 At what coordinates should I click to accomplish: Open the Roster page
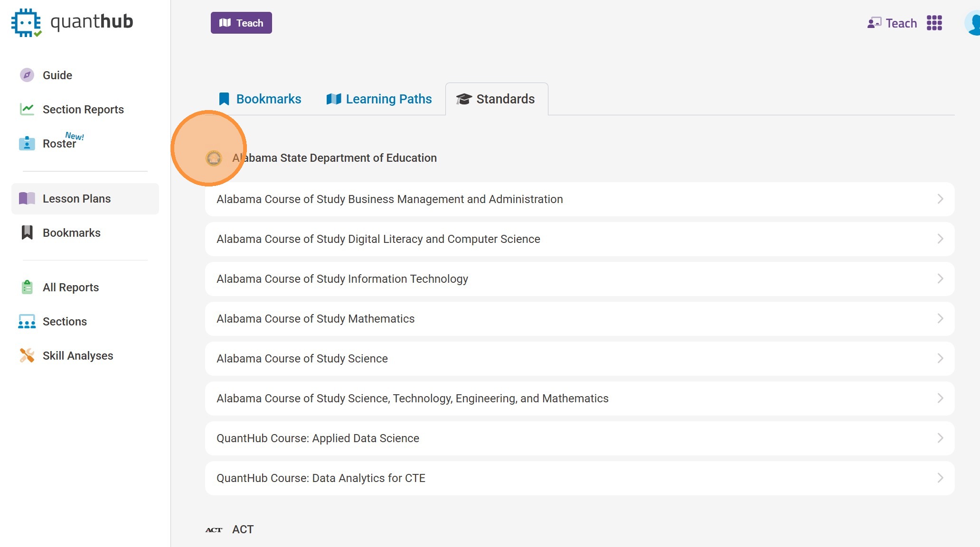(59, 143)
